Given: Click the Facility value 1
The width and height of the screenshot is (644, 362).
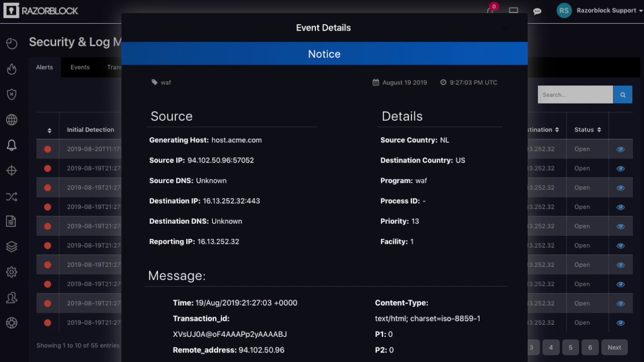Looking at the screenshot, I should click(x=412, y=242).
